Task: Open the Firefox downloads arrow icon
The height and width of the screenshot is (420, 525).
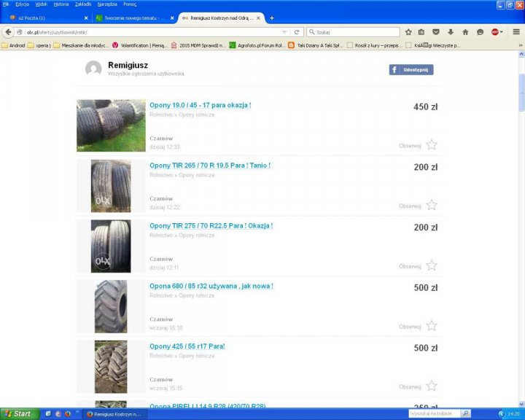Action: [x=451, y=32]
